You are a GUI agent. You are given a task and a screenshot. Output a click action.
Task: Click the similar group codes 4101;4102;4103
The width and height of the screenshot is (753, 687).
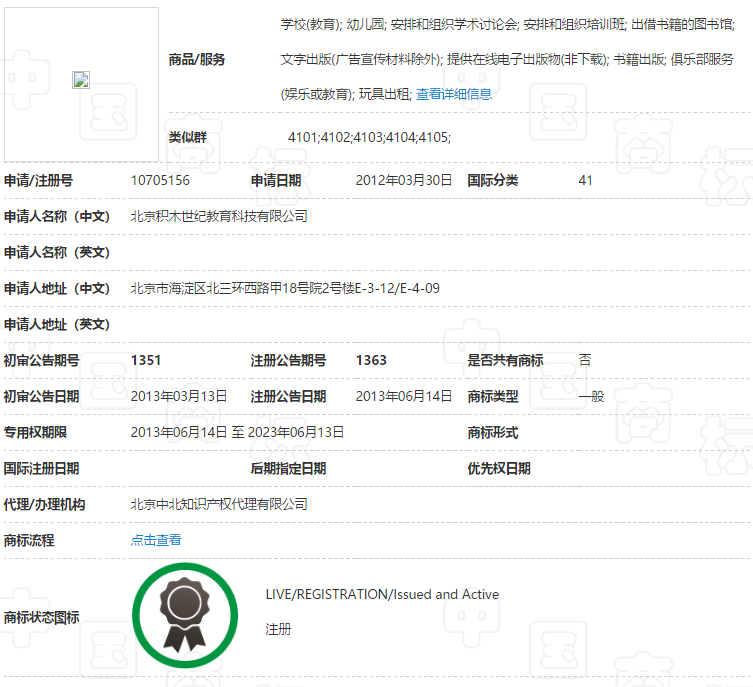coord(369,137)
